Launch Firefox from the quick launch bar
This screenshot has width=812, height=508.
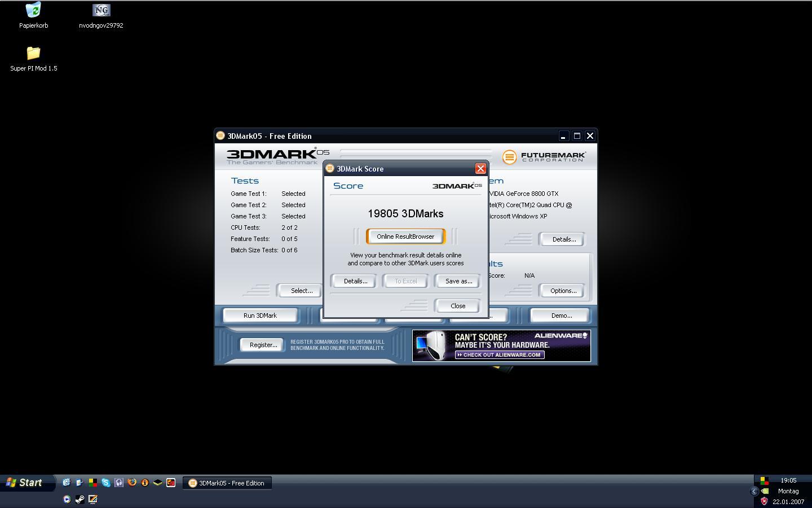tap(132, 483)
